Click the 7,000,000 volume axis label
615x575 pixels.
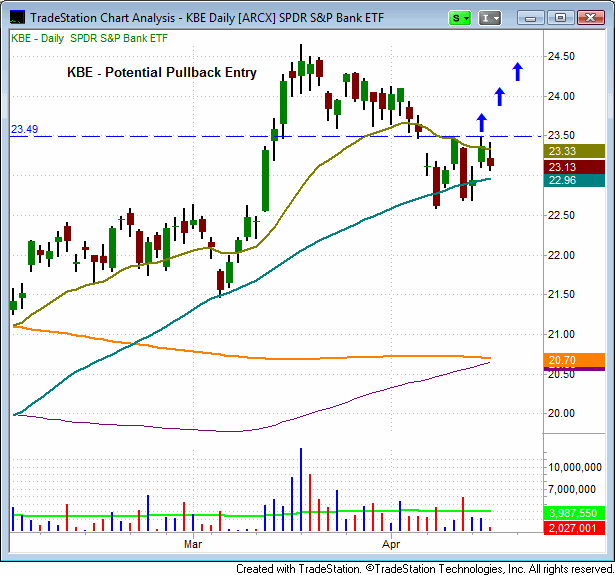(572, 489)
